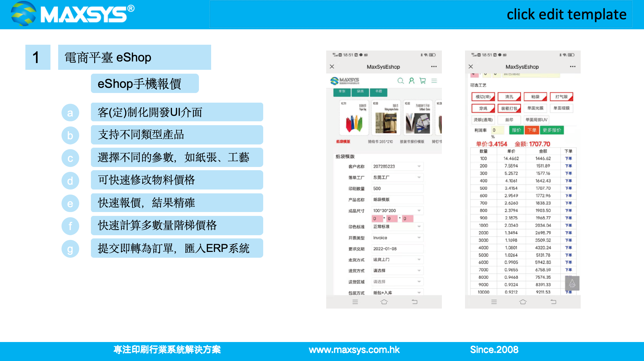Click the www.maxsys.com.hk footer link
This screenshot has height=361, width=644.
click(354, 350)
